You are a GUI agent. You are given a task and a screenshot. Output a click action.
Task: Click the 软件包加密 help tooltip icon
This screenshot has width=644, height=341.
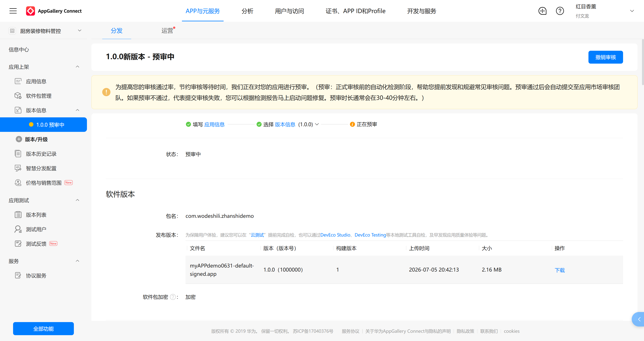click(173, 297)
